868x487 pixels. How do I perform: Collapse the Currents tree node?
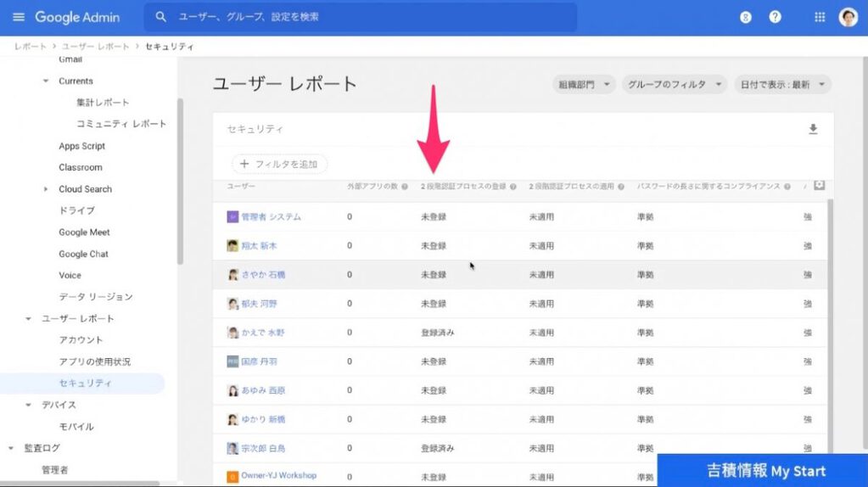45,81
